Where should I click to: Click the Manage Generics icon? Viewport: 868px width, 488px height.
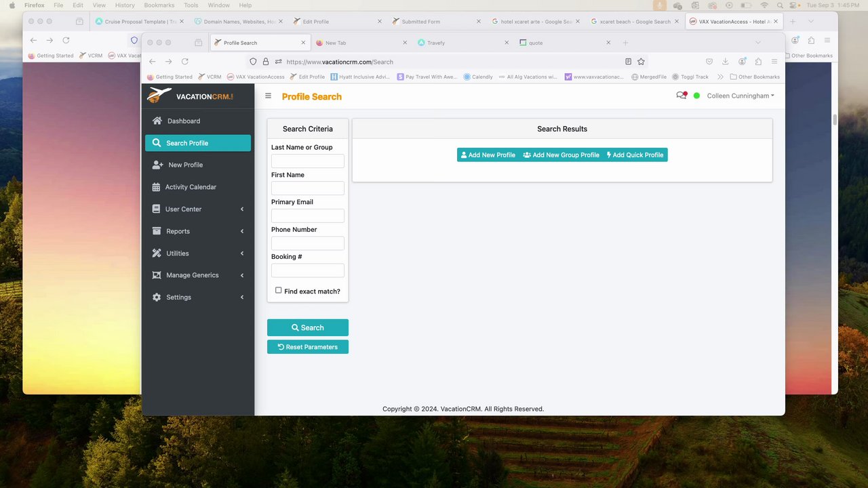(x=157, y=275)
